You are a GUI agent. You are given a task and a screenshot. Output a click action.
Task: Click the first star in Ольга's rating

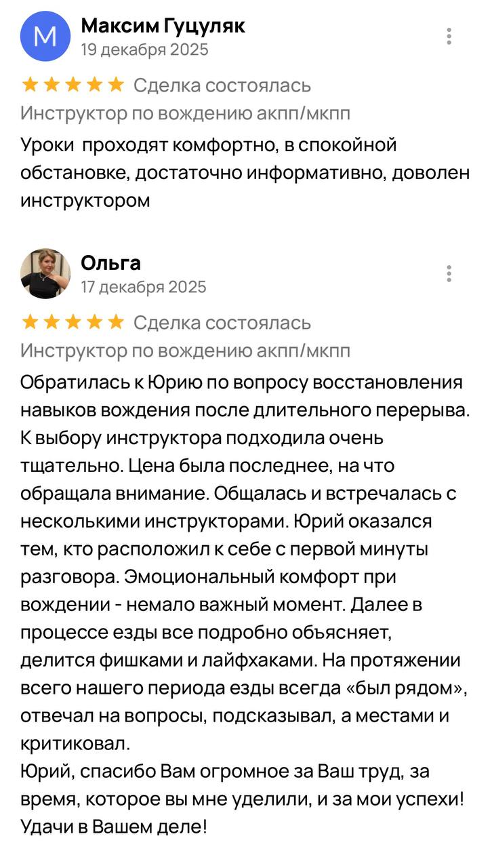30,322
